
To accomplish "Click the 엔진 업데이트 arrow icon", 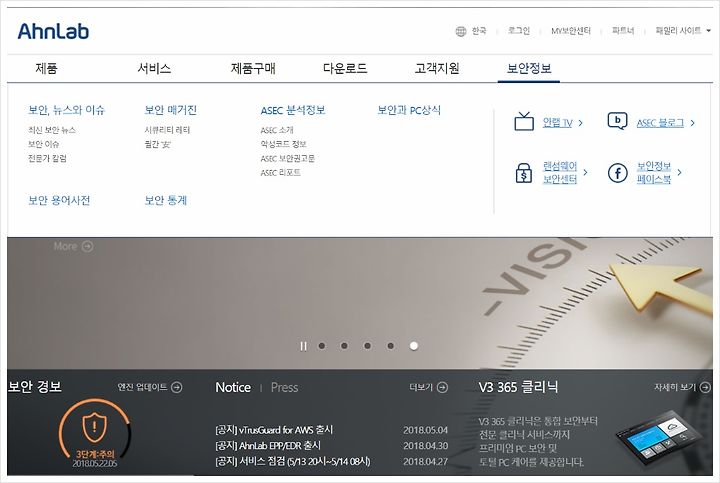I will tap(177, 388).
